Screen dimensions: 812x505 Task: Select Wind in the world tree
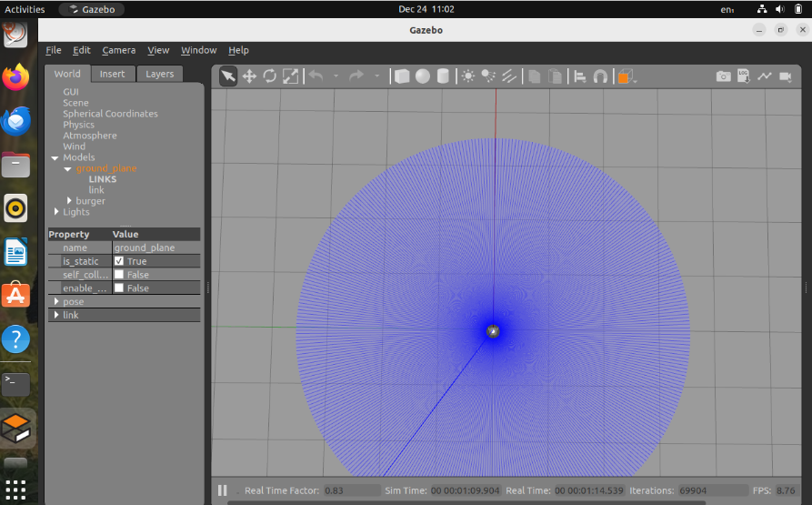tap(74, 146)
